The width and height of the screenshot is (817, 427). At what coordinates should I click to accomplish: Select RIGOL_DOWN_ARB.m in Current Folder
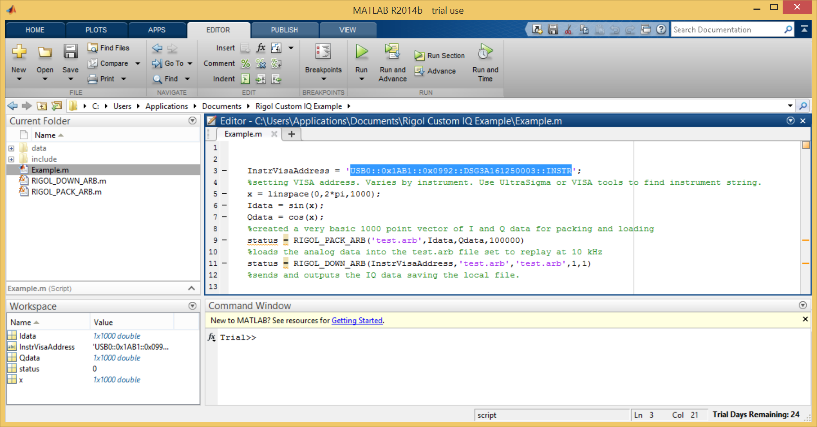68,181
